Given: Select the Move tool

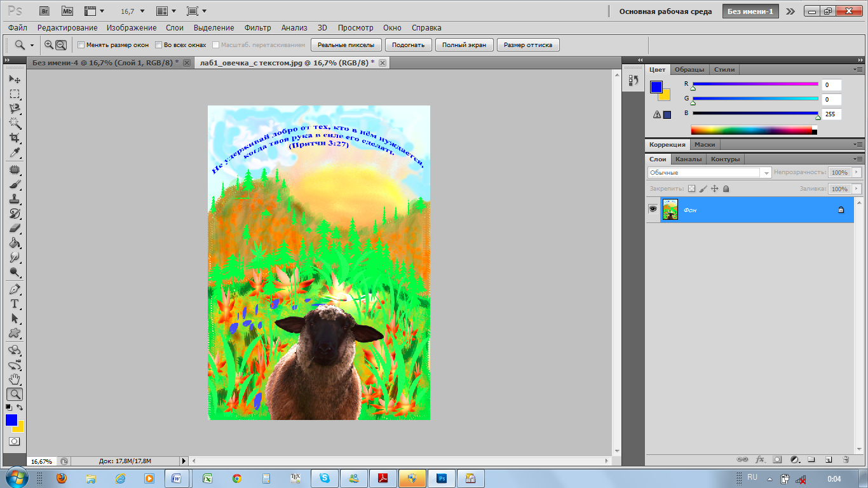Looking at the screenshot, I should click(15, 79).
